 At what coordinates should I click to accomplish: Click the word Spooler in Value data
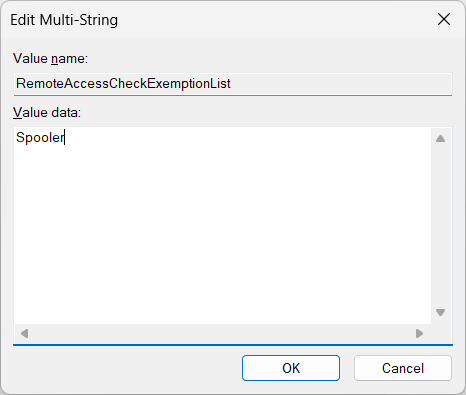click(x=40, y=138)
